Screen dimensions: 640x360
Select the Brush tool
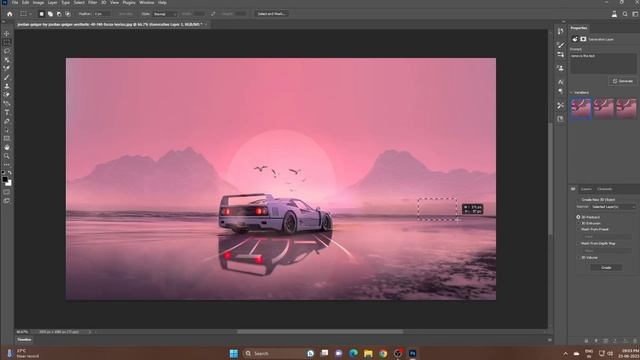pyautogui.click(x=7, y=78)
